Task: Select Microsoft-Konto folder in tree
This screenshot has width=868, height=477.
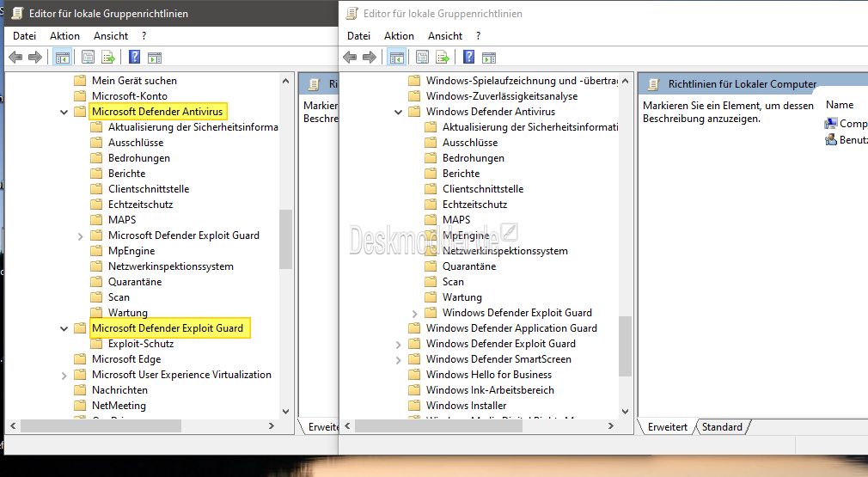Action: [130, 95]
